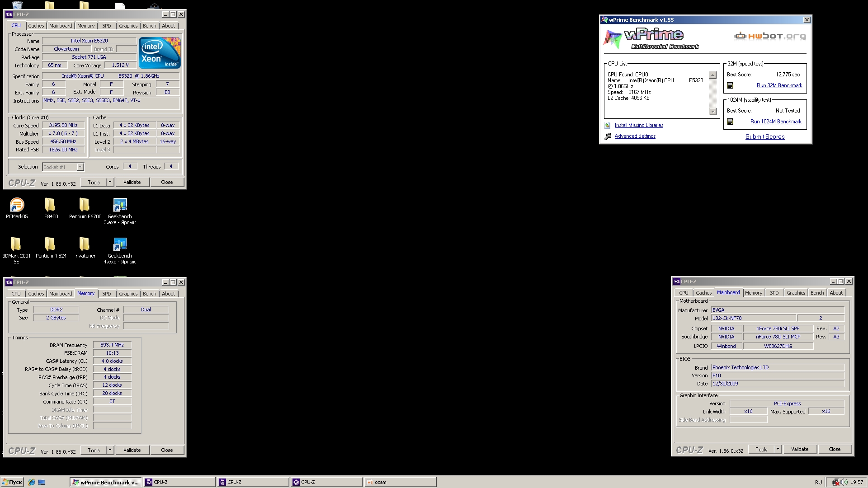Click Run 32M Benchmark link
Image resolution: width=868 pixels, height=488 pixels.
tap(779, 85)
